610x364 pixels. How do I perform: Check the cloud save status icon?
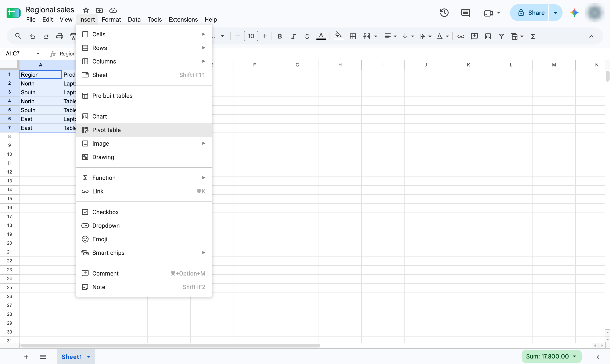[x=113, y=10]
